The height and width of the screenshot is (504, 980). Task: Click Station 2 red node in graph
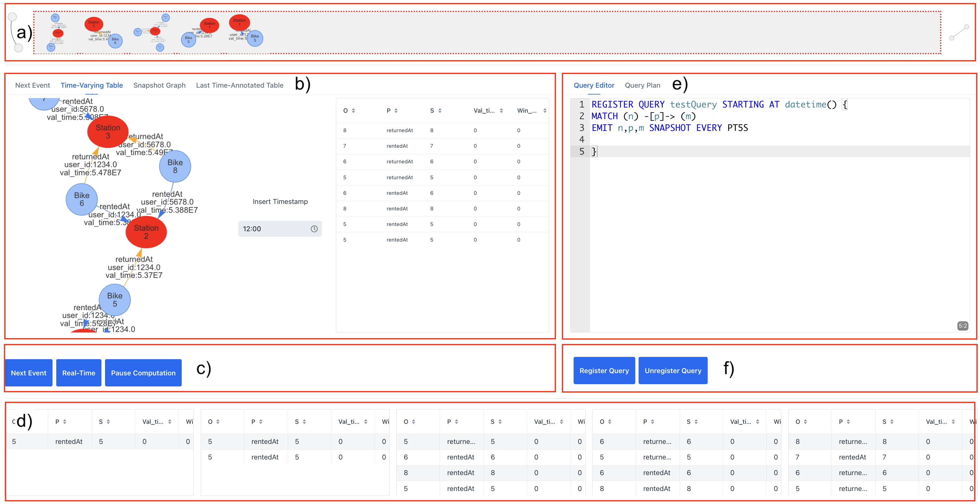146,232
